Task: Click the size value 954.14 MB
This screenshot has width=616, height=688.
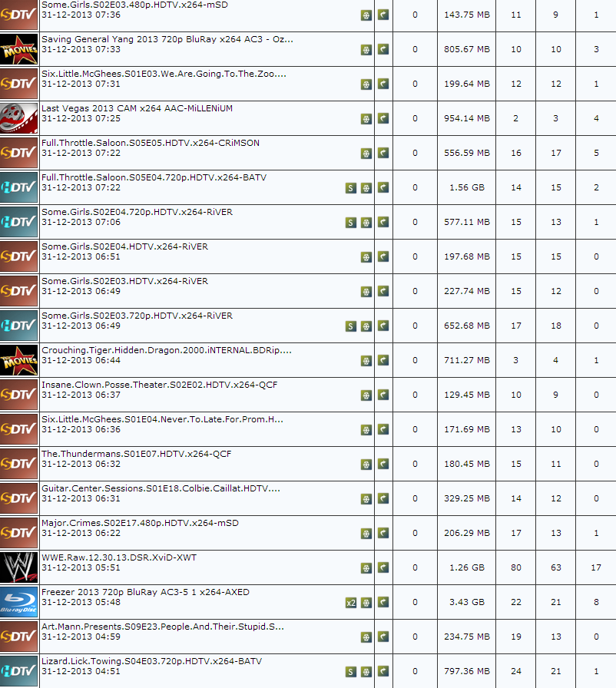Action: coord(467,118)
